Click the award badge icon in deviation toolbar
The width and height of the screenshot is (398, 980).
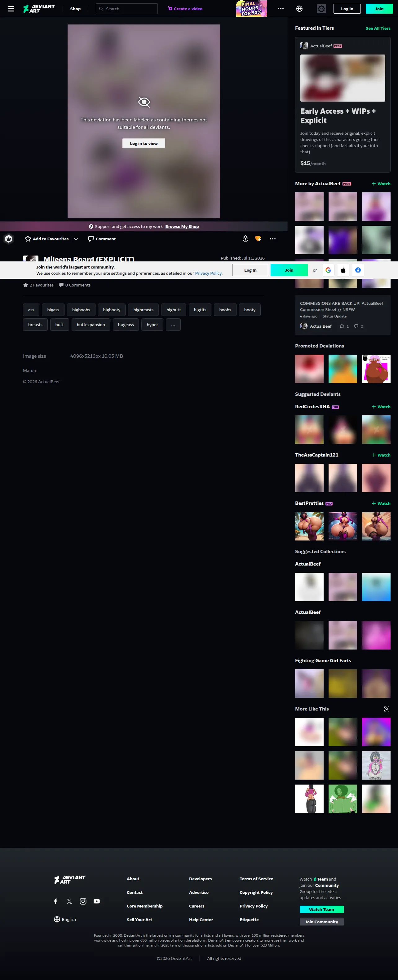tap(245, 239)
